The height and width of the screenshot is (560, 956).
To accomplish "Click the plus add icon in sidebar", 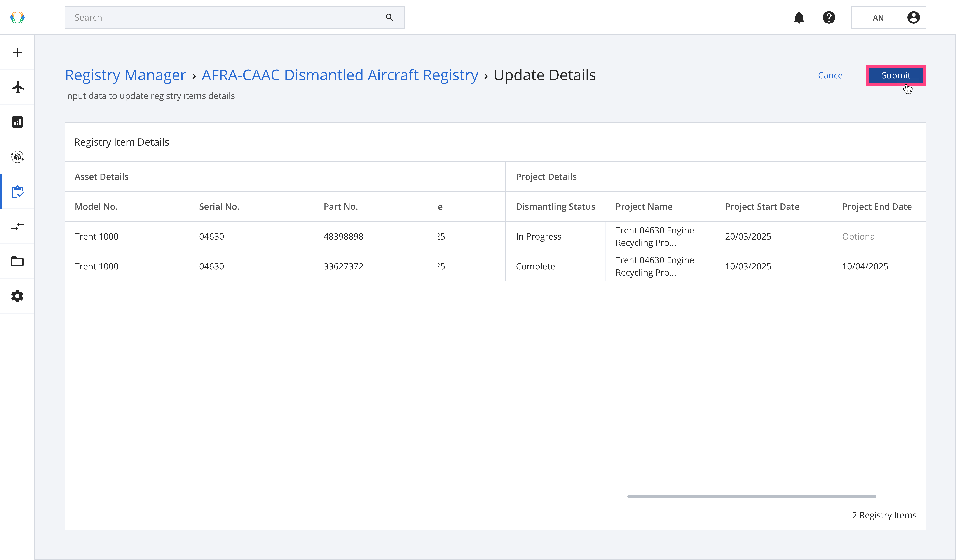I will coord(17,52).
